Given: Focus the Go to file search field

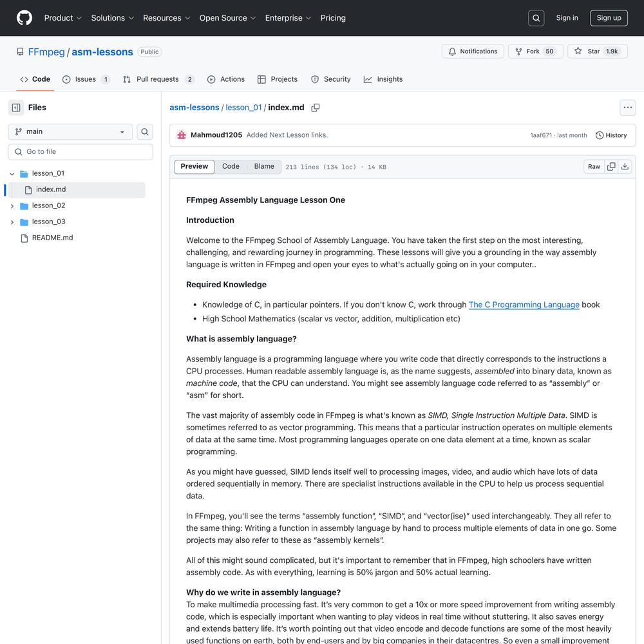Looking at the screenshot, I should (x=80, y=152).
